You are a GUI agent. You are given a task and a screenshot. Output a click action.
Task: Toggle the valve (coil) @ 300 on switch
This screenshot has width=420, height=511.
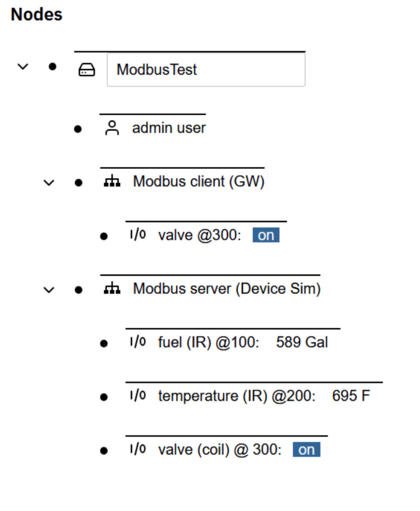(306, 450)
